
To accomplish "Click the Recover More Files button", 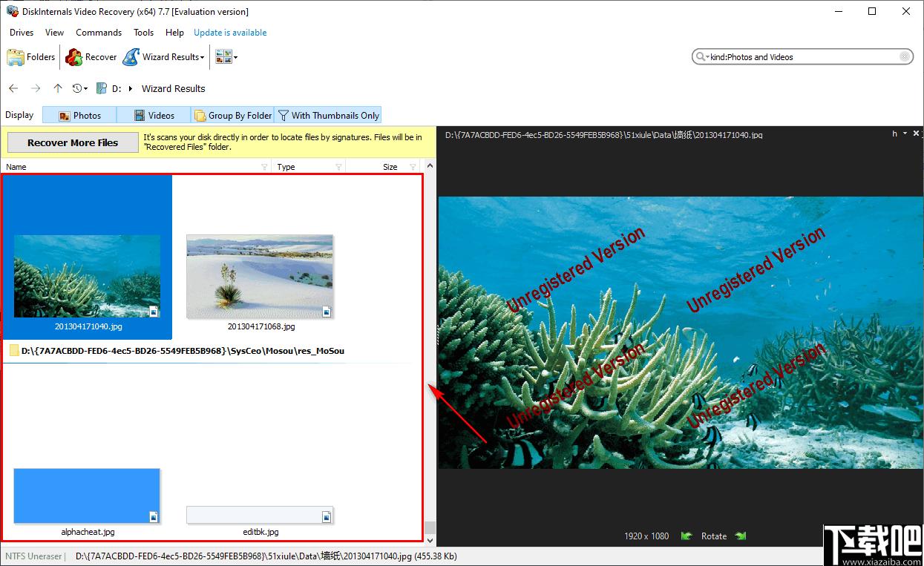I will [x=73, y=142].
